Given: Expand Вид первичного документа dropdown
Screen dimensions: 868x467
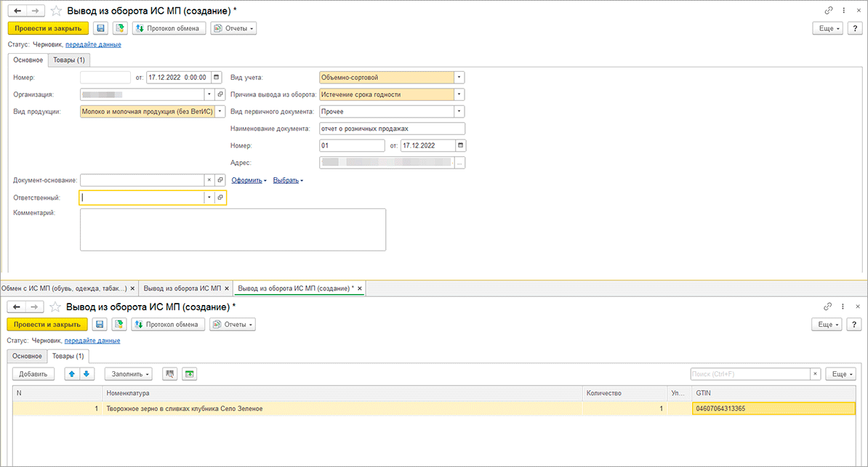Looking at the screenshot, I should point(459,111).
